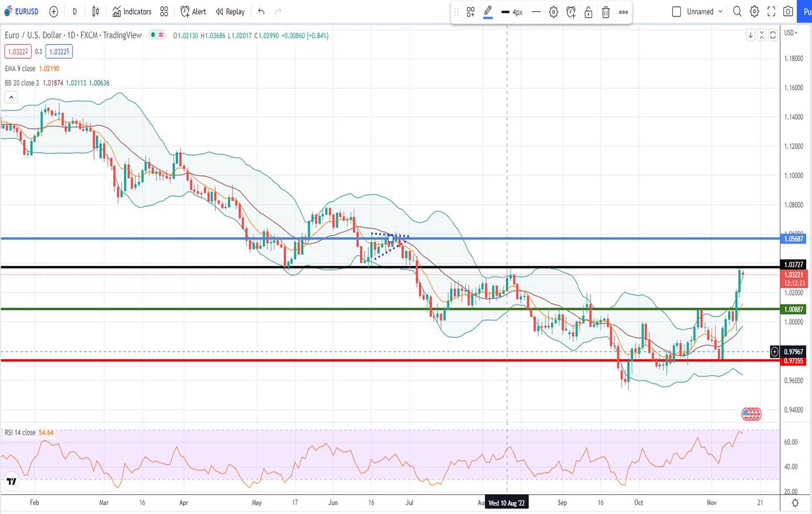Screen dimensions: 812x514
Task: Add alert for drawing via clock icon
Action: coord(571,12)
